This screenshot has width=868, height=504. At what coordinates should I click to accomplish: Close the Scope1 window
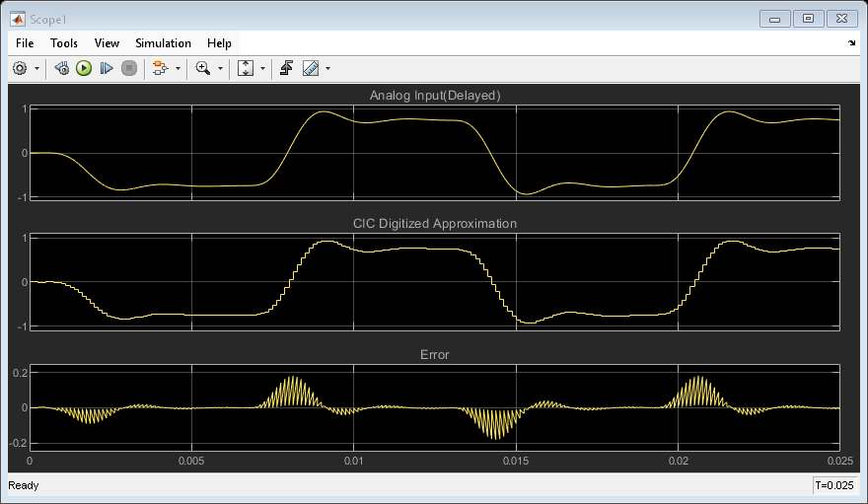pos(841,19)
